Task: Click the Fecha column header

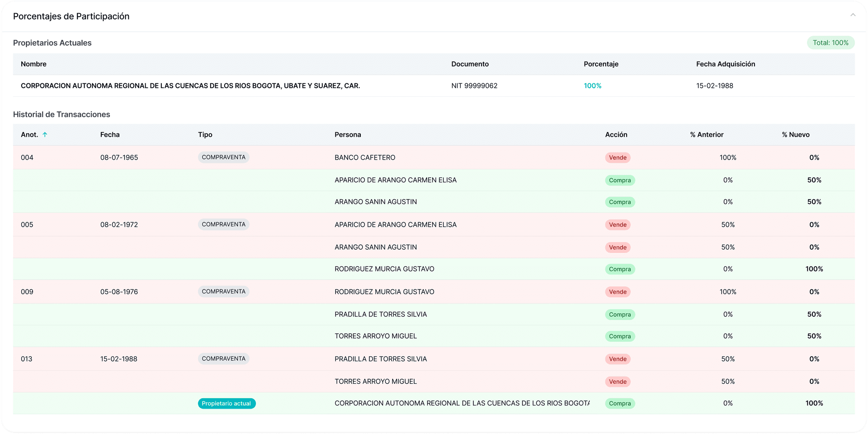Action: coord(110,134)
